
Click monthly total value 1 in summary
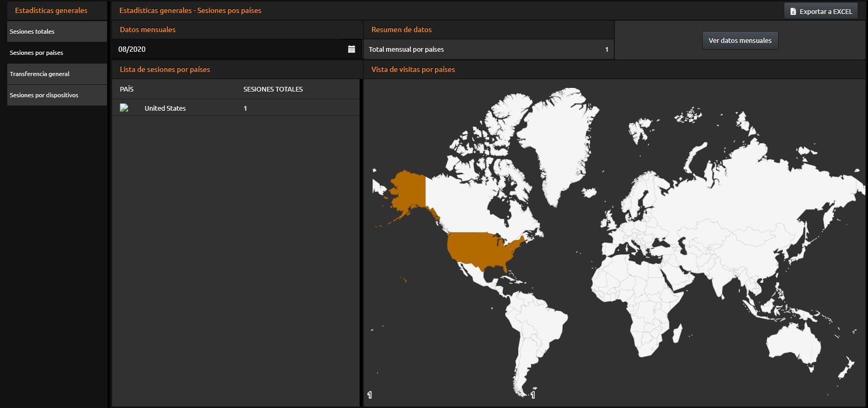(607, 50)
